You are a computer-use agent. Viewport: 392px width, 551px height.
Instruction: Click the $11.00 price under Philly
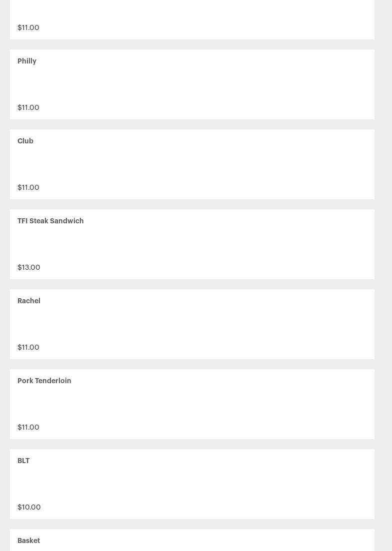pyautogui.click(x=28, y=107)
